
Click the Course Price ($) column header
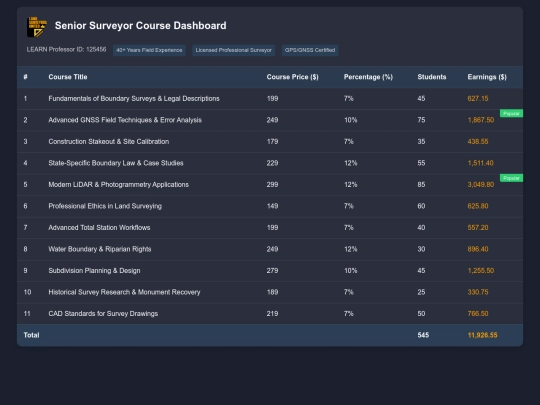coord(292,77)
